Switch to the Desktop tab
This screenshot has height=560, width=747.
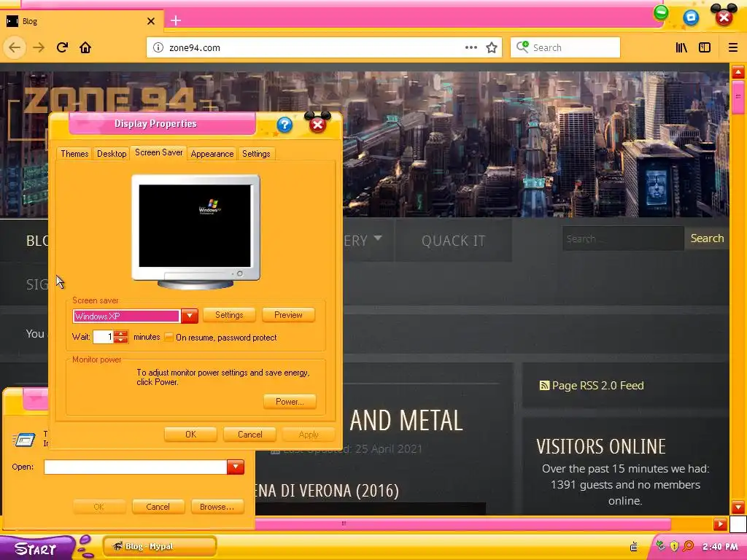[x=112, y=154]
